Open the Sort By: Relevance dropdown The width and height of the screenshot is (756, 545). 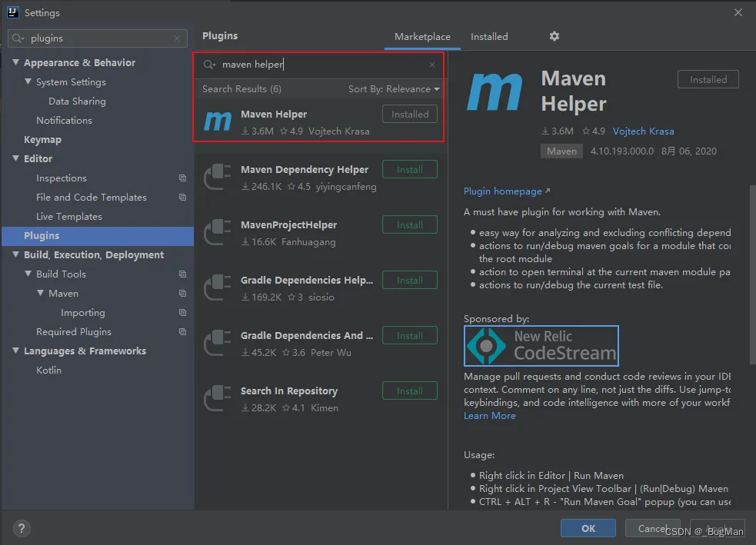[394, 89]
